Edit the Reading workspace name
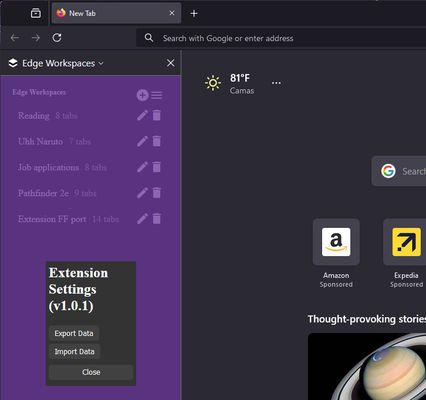 [142, 115]
